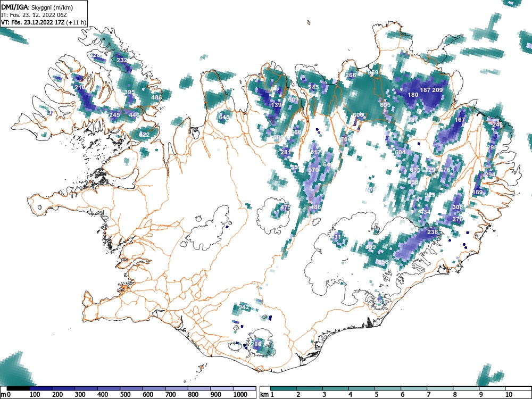The height and width of the screenshot is (399, 532).
Task: Click the 446 visibility label
Action: (x=135, y=115)
